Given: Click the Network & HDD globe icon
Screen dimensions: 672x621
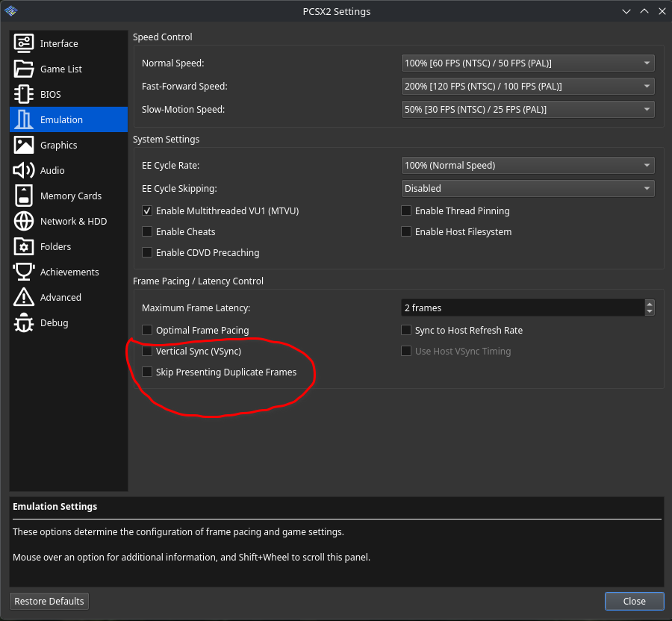Looking at the screenshot, I should [24, 221].
